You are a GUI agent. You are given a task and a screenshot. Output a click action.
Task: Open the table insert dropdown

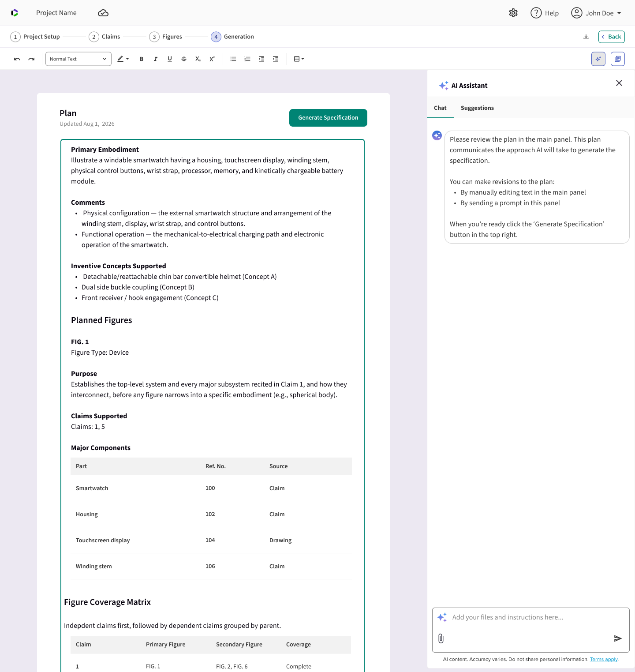[x=299, y=59]
